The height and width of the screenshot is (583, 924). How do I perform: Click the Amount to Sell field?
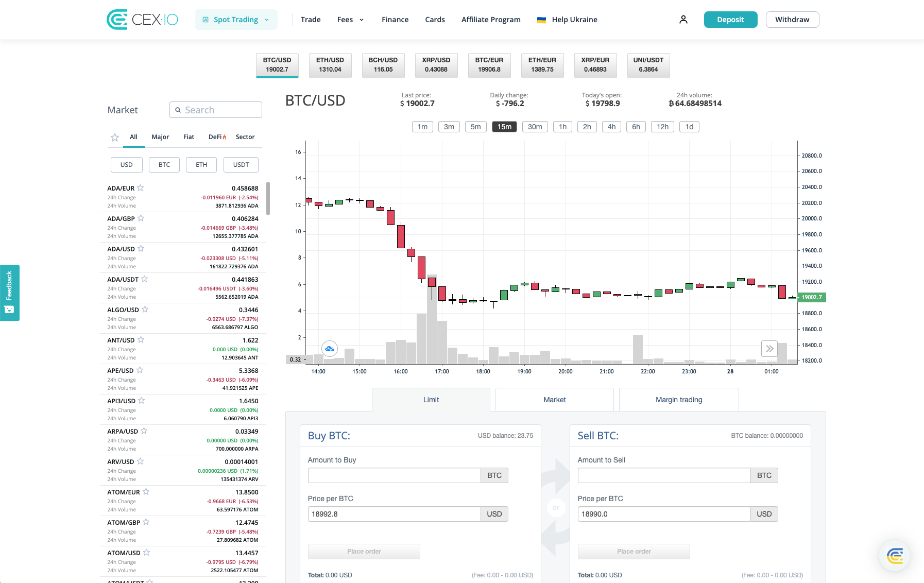tap(664, 475)
